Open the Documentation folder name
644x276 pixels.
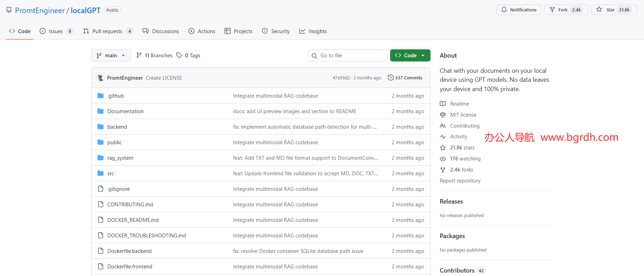tap(125, 111)
